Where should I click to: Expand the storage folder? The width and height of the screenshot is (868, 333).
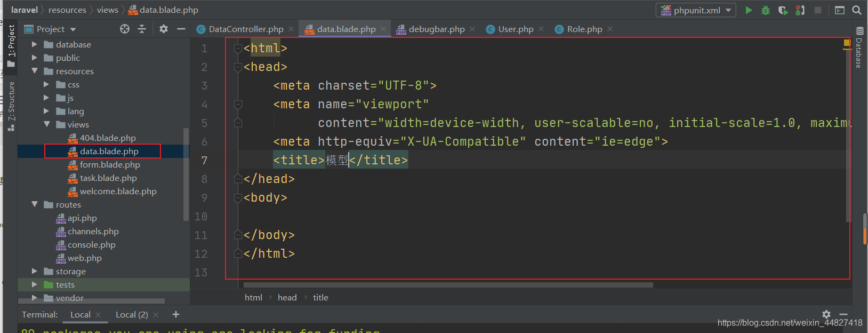click(x=35, y=271)
